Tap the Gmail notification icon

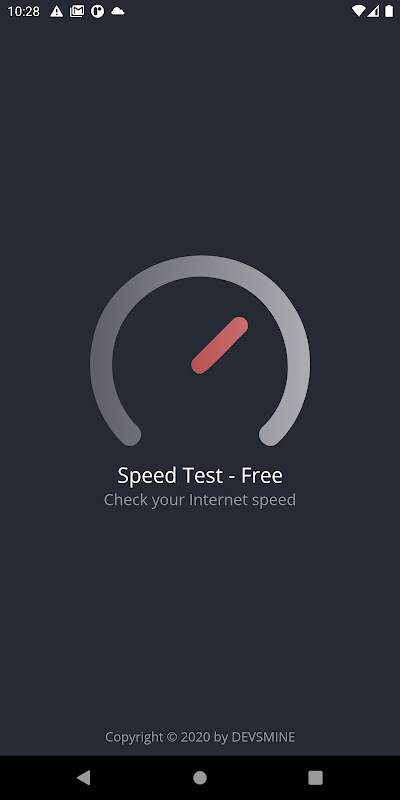tap(77, 11)
